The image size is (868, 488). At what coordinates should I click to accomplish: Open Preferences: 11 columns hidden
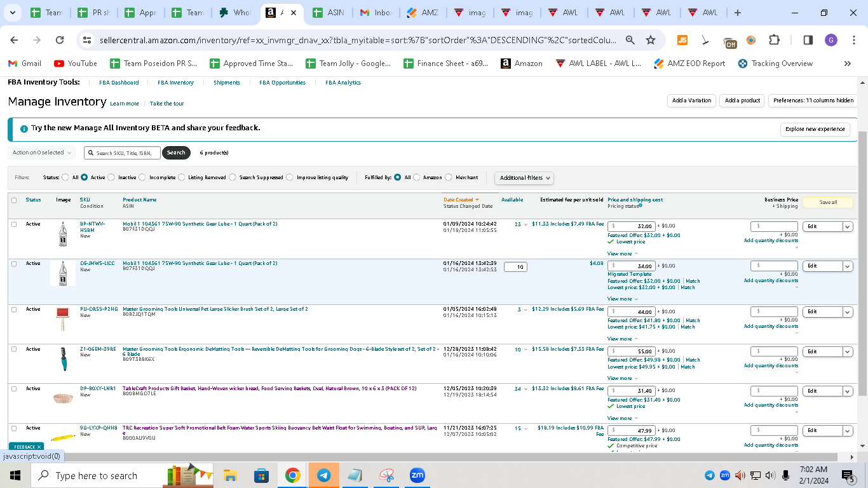[x=813, y=100]
